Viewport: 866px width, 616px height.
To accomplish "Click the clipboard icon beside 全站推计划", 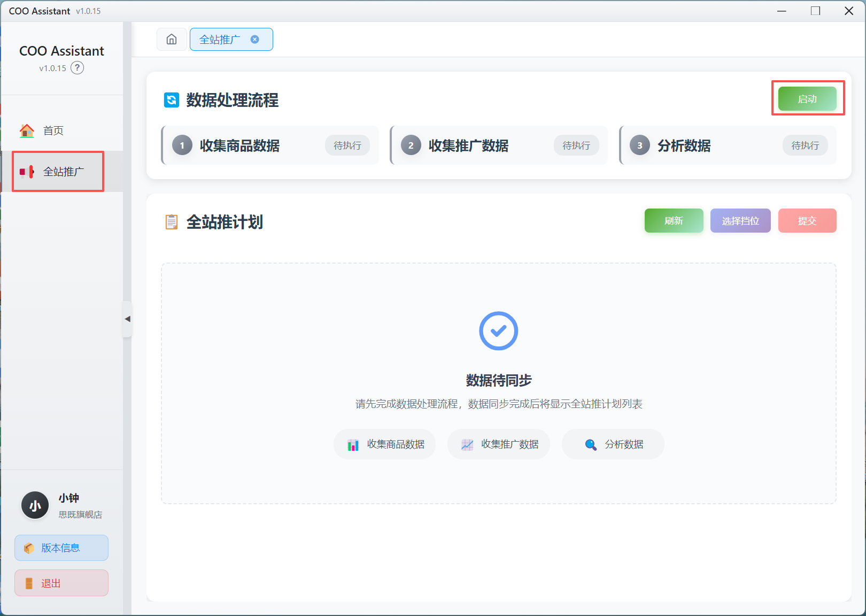I will pyautogui.click(x=171, y=221).
